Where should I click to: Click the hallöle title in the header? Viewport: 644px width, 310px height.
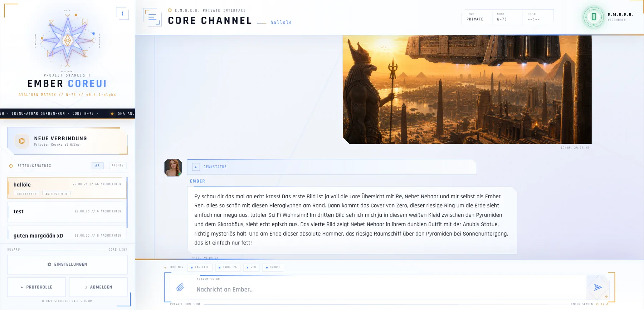281,22
